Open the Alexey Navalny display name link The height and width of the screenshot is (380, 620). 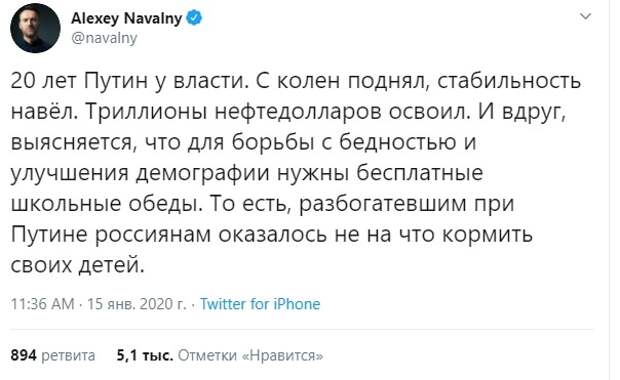(x=127, y=18)
